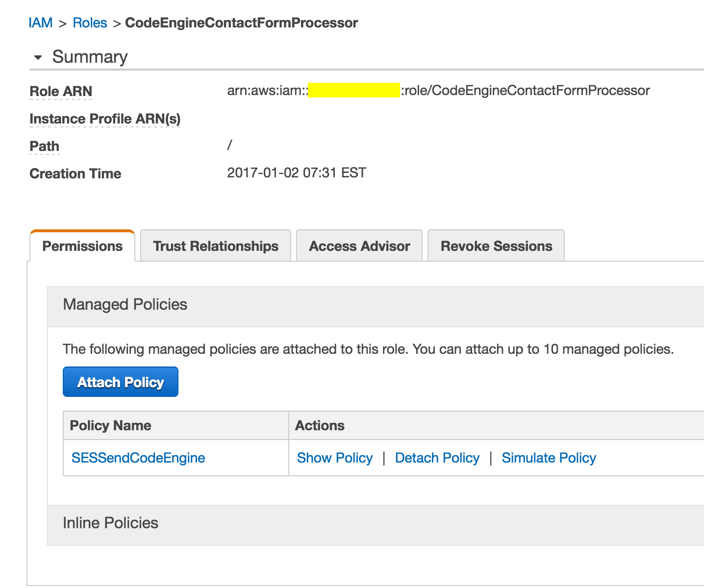Select the role ARN value text
This screenshot has width=704, height=588.
(438, 91)
